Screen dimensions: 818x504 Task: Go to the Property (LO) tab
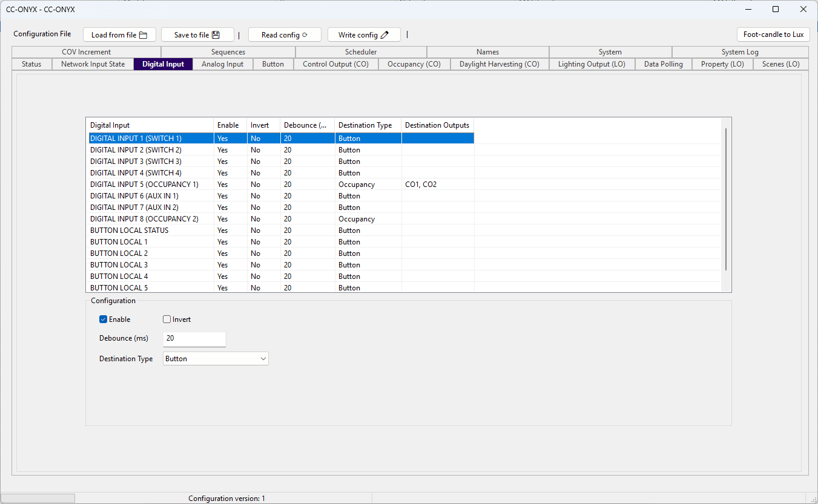pyautogui.click(x=722, y=64)
